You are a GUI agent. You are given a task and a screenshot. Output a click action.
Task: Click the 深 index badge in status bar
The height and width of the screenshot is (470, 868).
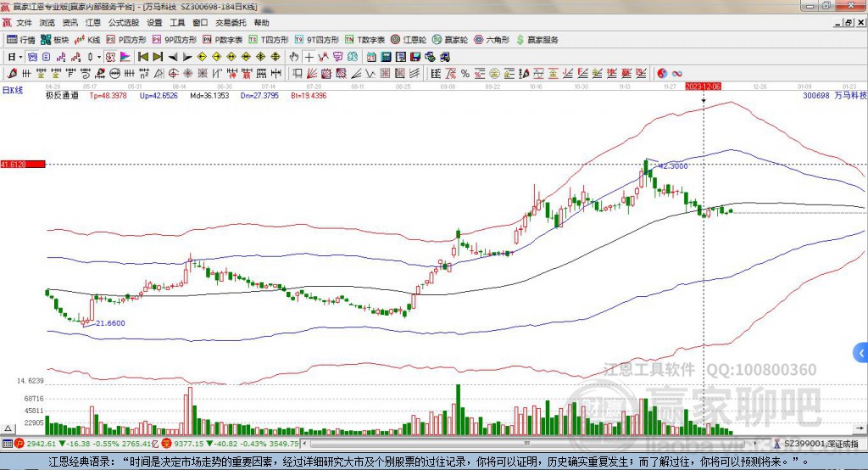[166, 444]
